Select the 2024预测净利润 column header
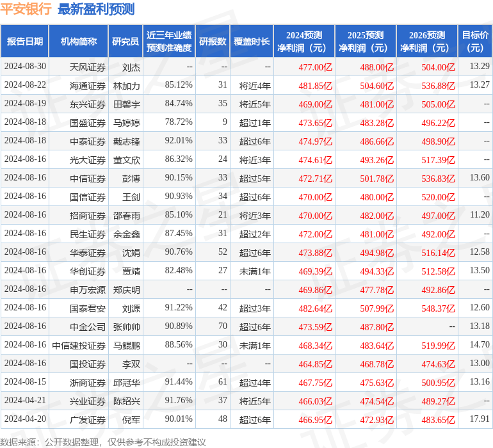This screenshot has height=448, width=493. pyautogui.click(x=304, y=41)
